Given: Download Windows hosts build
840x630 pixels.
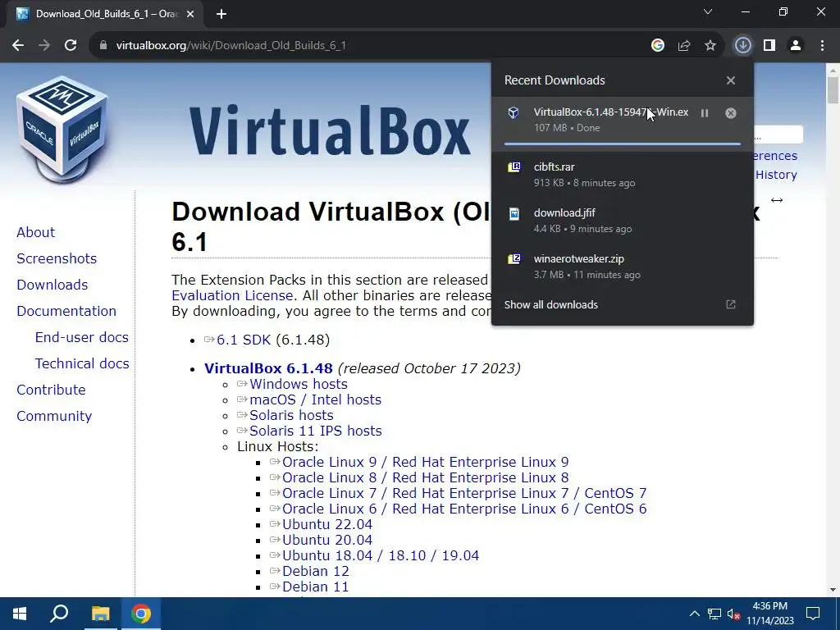Looking at the screenshot, I should [x=299, y=384].
